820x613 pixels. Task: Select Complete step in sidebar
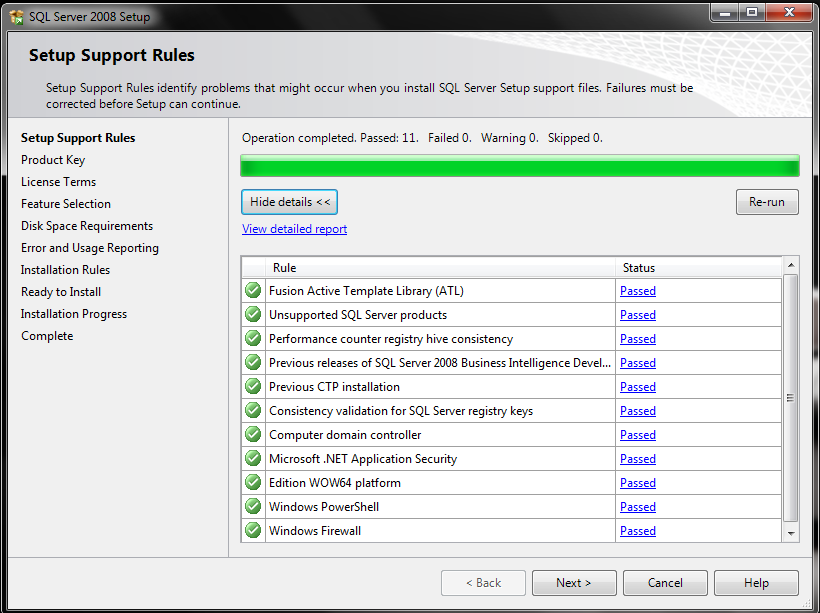[x=47, y=336]
